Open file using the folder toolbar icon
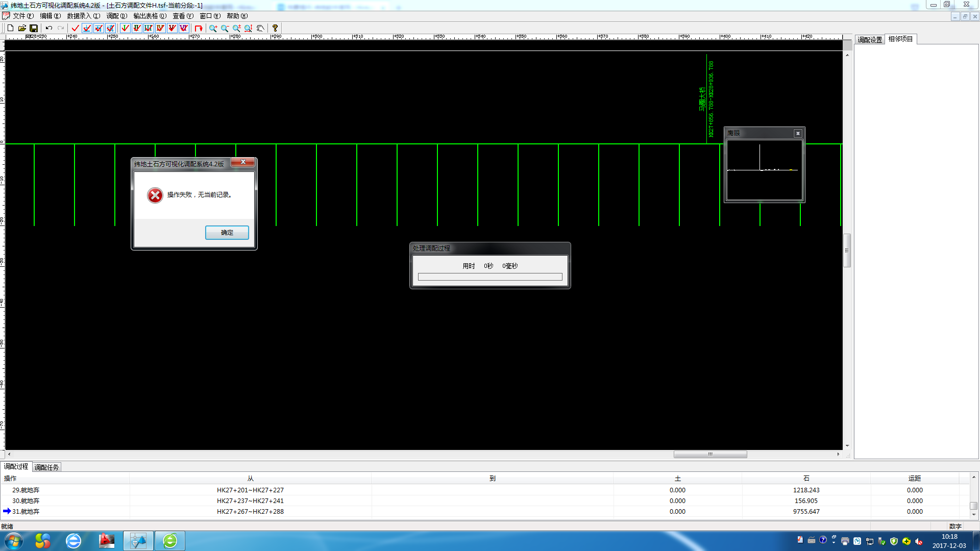This screenshot has width=980, height=551. click(22, 28)
